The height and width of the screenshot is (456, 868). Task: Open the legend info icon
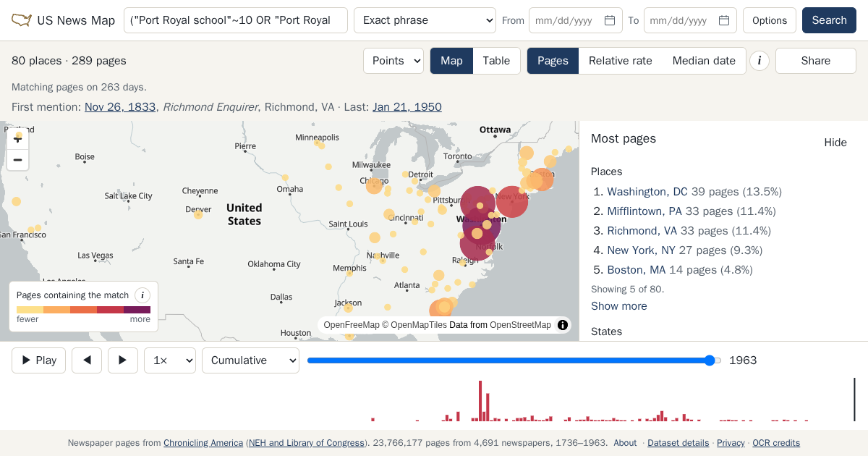(x=142, y=295)
